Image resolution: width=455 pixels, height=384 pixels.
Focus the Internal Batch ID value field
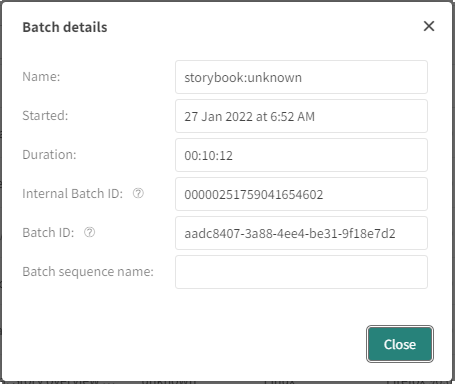[301, 194]
